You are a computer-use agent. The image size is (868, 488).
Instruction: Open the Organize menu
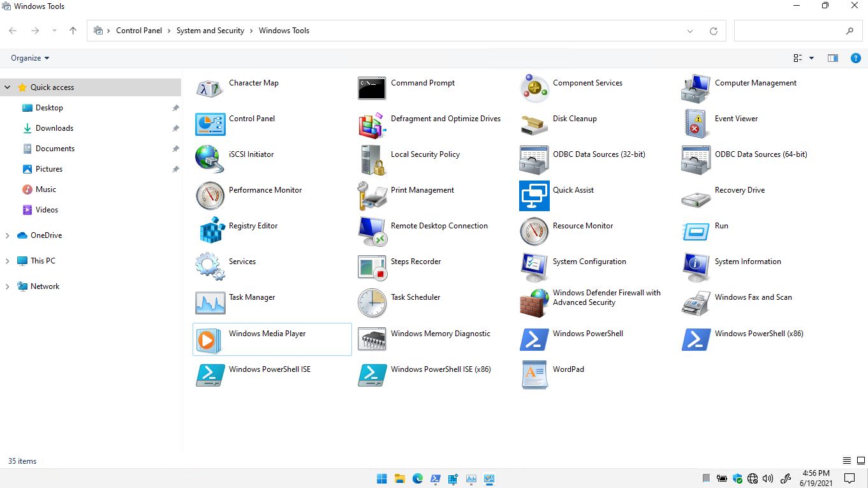click(x=28, y=58)
